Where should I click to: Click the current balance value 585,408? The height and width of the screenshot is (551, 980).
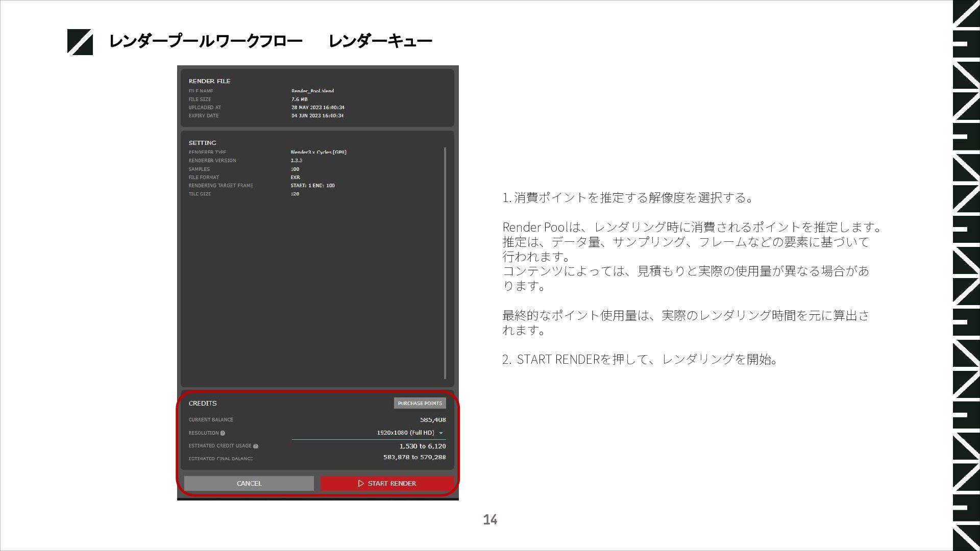[433, 420]
